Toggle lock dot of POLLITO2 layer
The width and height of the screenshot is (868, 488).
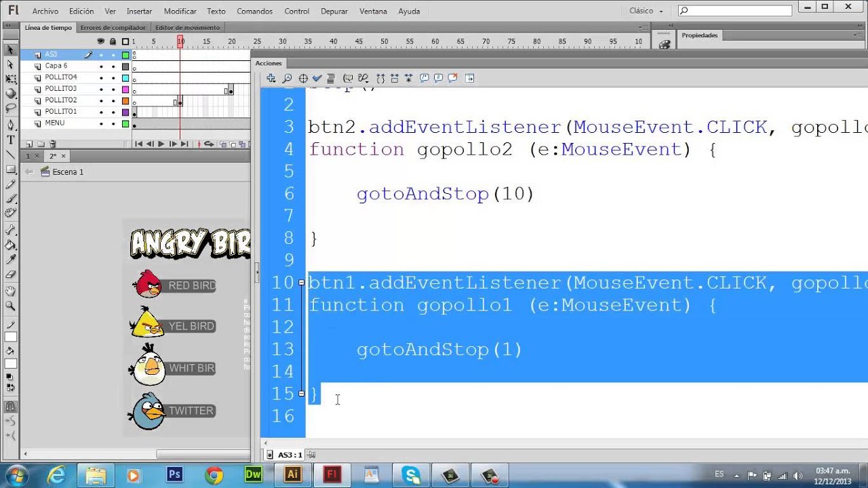click(x=113, y=101)
